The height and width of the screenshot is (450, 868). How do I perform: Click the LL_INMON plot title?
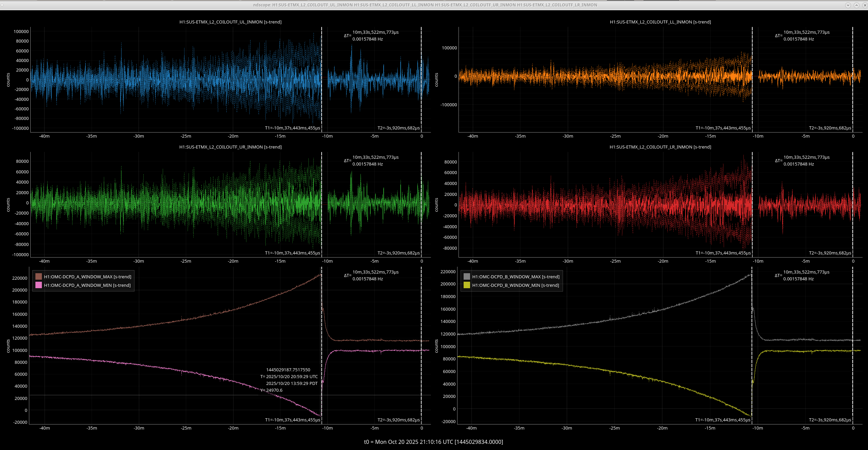pos(660,22)
